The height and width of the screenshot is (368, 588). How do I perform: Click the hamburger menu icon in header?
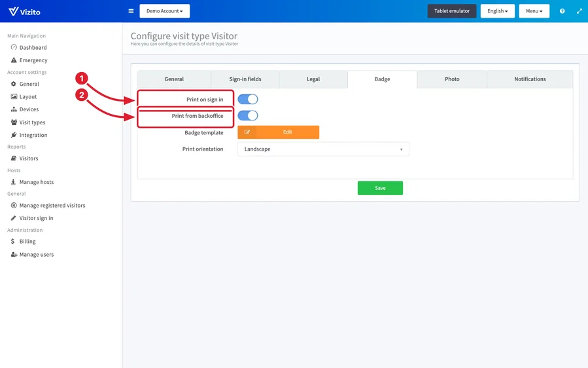(x=131, y=11)
